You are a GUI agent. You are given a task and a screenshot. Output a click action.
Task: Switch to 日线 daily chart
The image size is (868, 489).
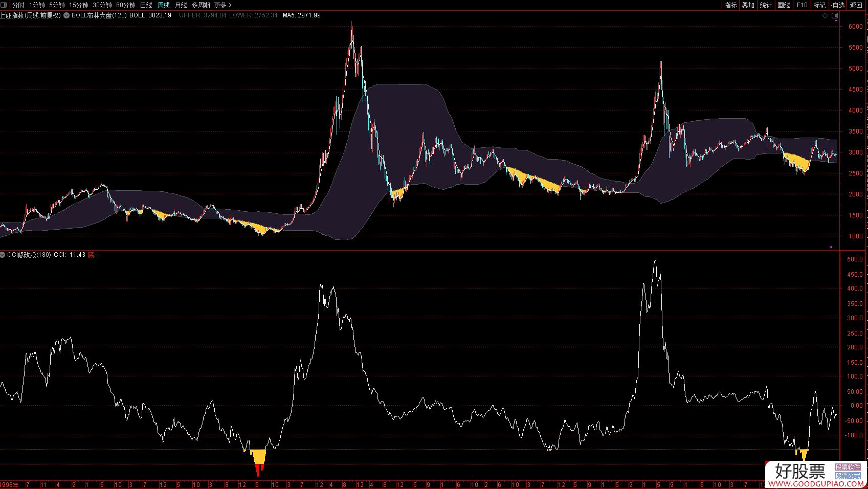146,5
